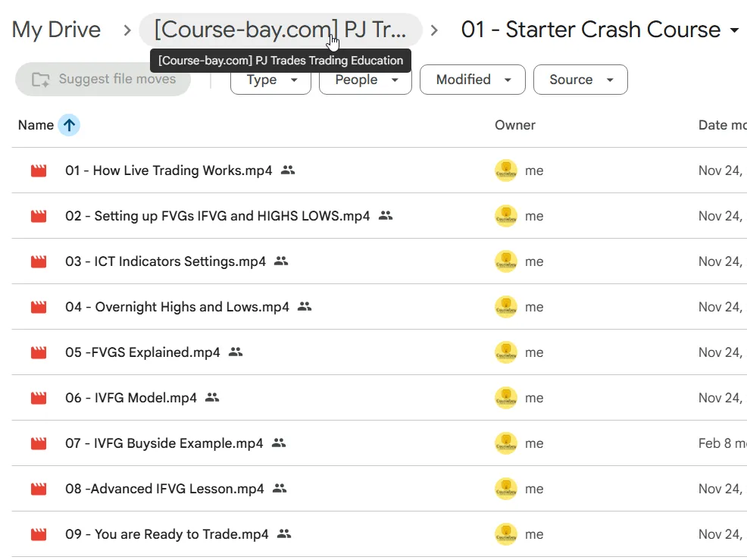This screenshot has width=747, height=560.
Task: Click the Date modified column header
Action: pos(722,125)
